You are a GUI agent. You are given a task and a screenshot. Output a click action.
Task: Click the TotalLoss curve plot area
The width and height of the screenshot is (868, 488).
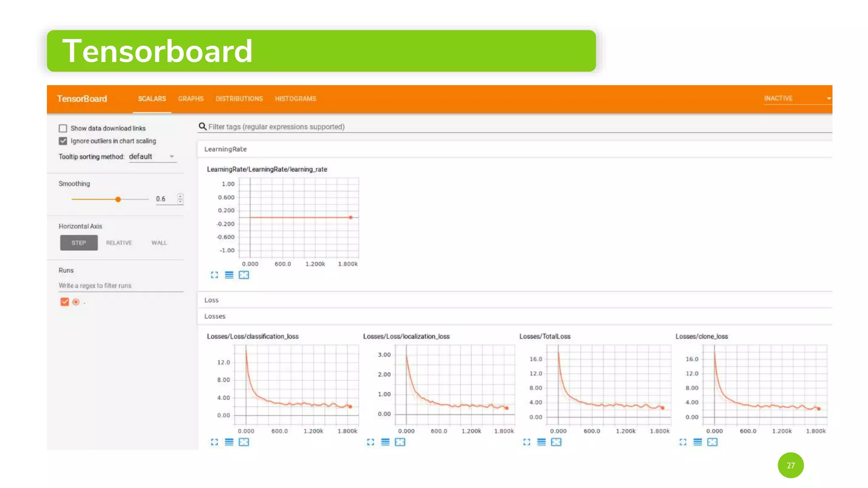coord(609,384)
